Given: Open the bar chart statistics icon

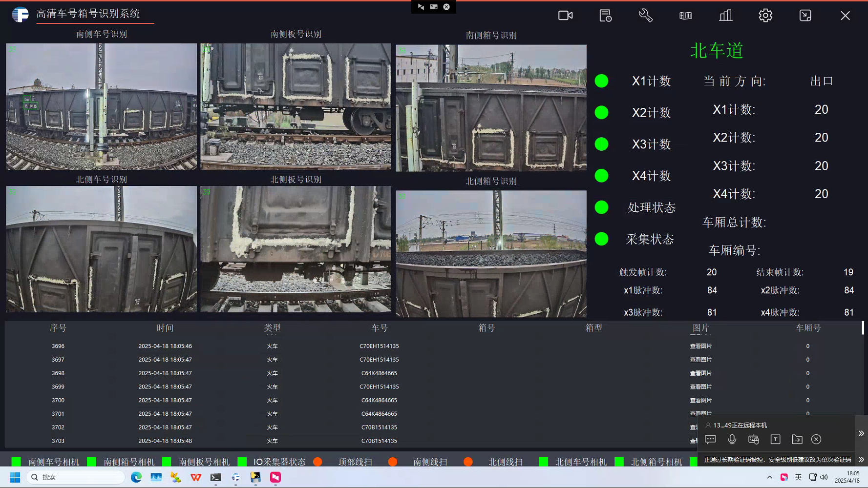Looking at the screenshot, I should [x=725, y=16].
